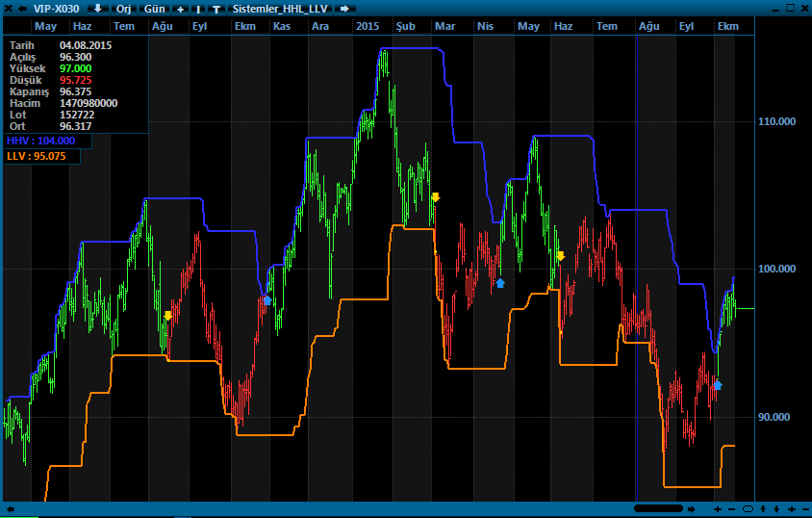Screen dimensions: 812x518
Task: Click the last plus icon in bottom bar
Action: [x=791, y=509]
